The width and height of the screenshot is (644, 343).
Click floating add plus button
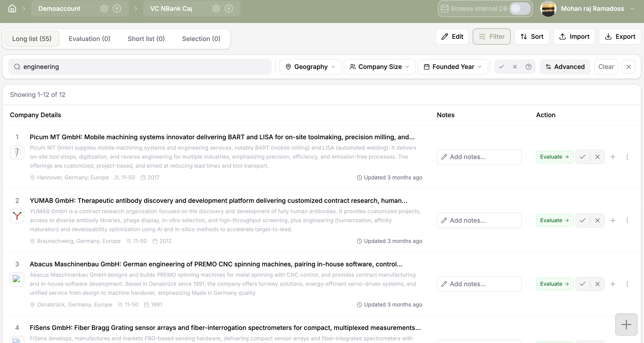tap(626, 324)
